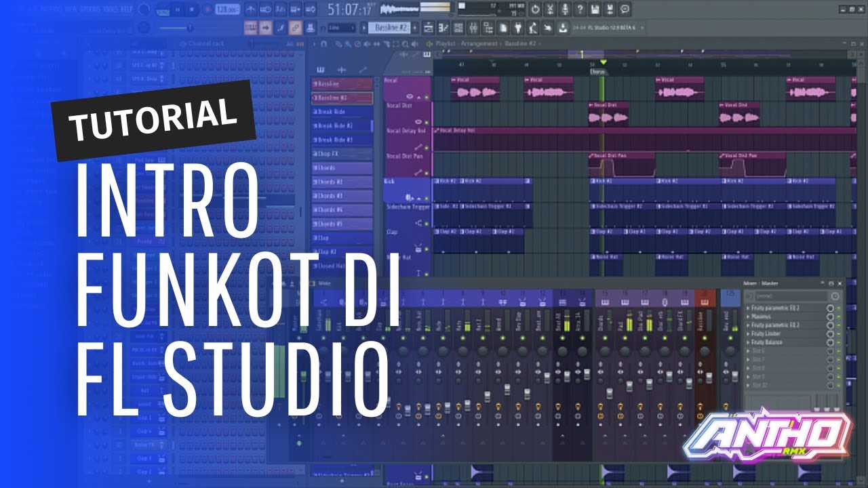Click the Chorus timeline marker
This screenshot has width=868, height=488.
tap(597, 71)
